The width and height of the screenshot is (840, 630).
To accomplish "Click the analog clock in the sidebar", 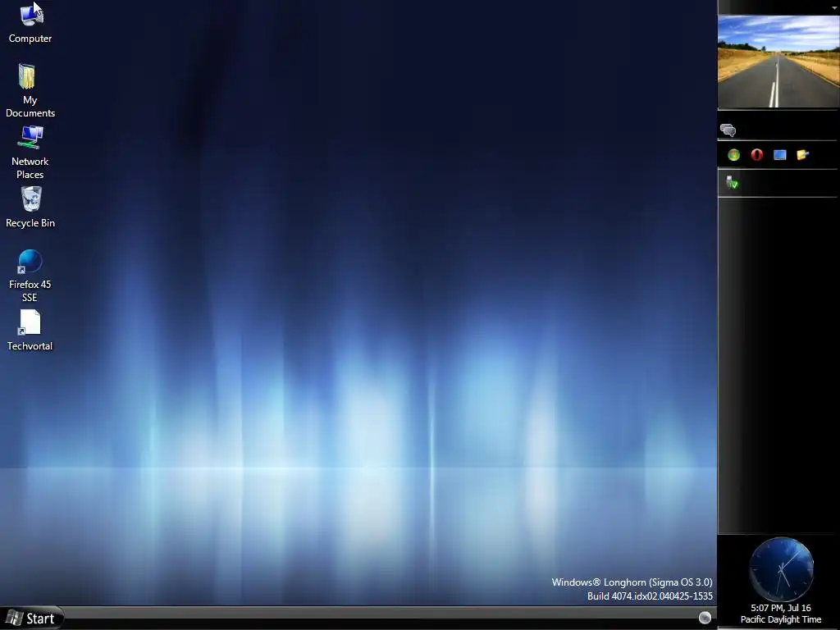I will tap(782, 569).
